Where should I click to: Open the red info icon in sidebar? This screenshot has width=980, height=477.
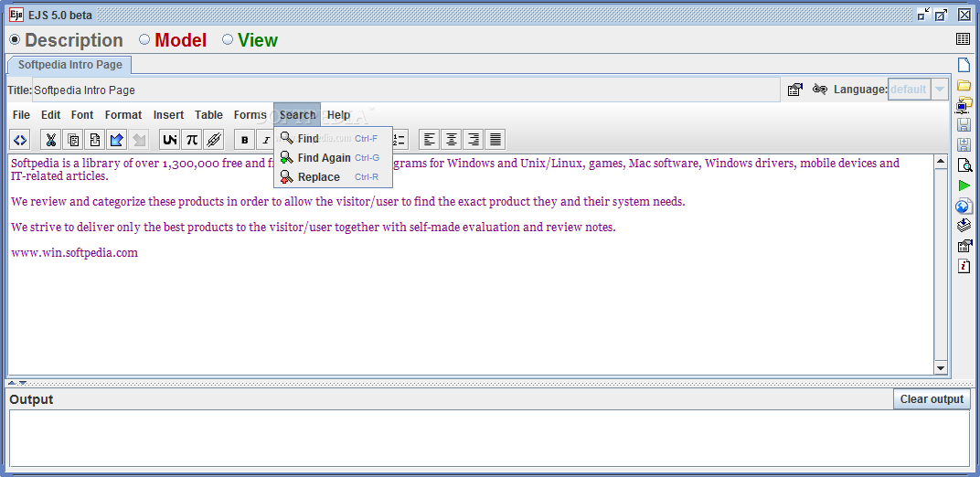point(964,266)
